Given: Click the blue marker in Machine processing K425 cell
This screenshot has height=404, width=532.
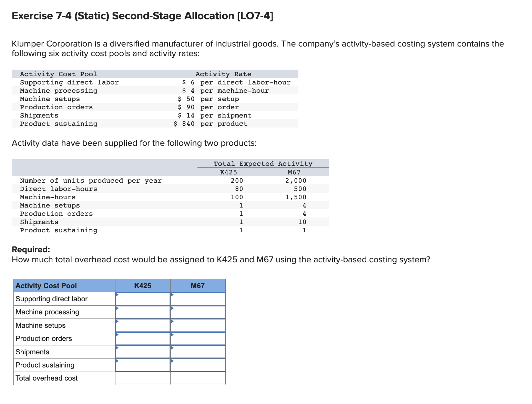Looking at the screenshot, I should [x=118, y=309].
